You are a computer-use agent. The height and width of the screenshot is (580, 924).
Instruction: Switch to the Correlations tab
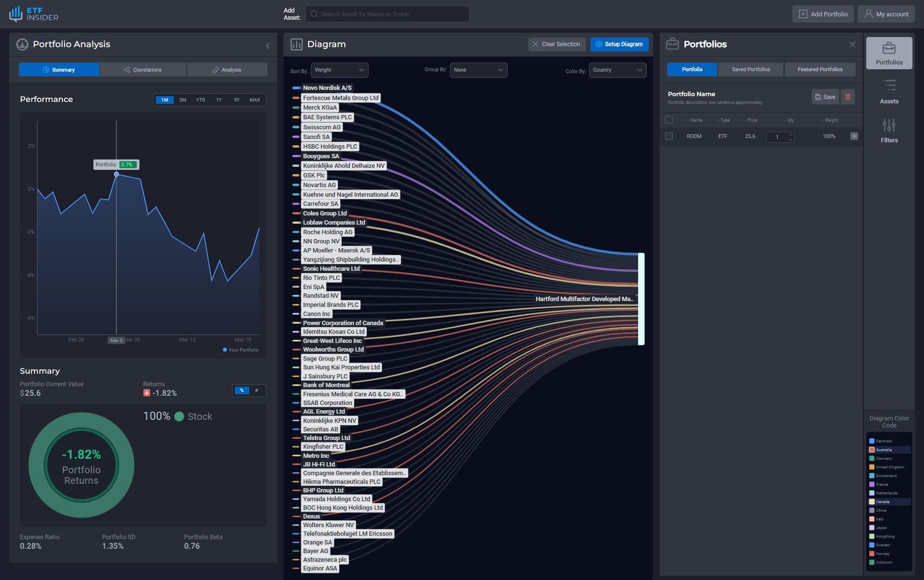142,70
